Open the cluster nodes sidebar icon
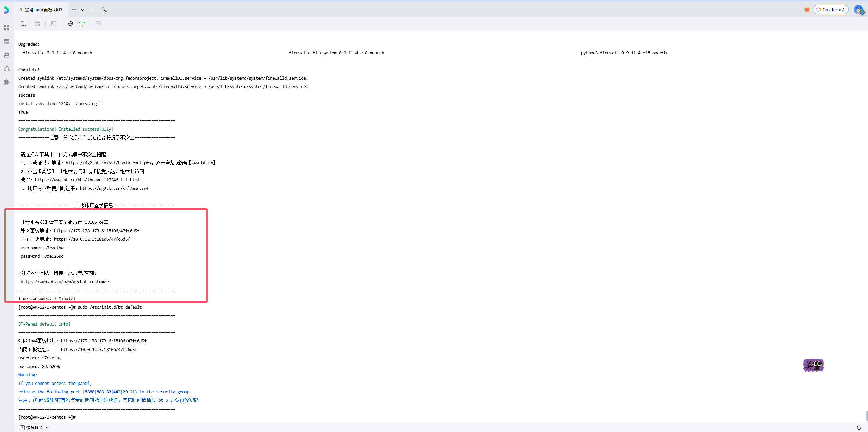Screen dimensions: 868x432 click(x=7, y=68)
